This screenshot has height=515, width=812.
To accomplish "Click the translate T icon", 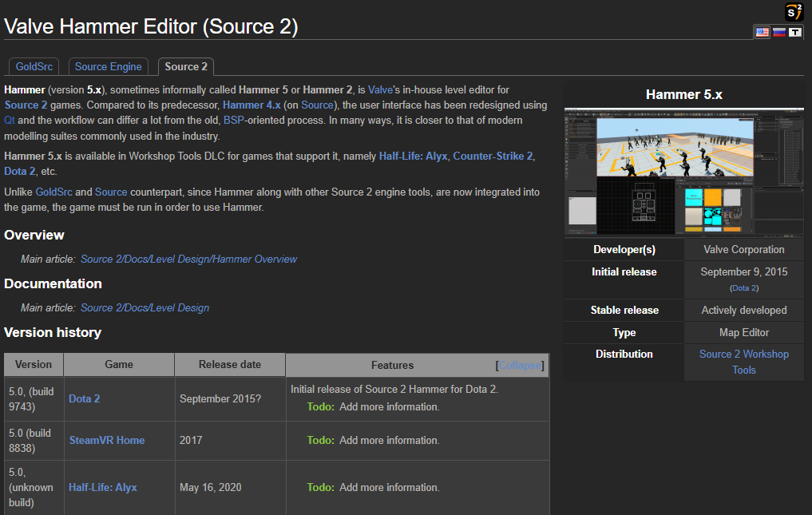I will [795, 32].
